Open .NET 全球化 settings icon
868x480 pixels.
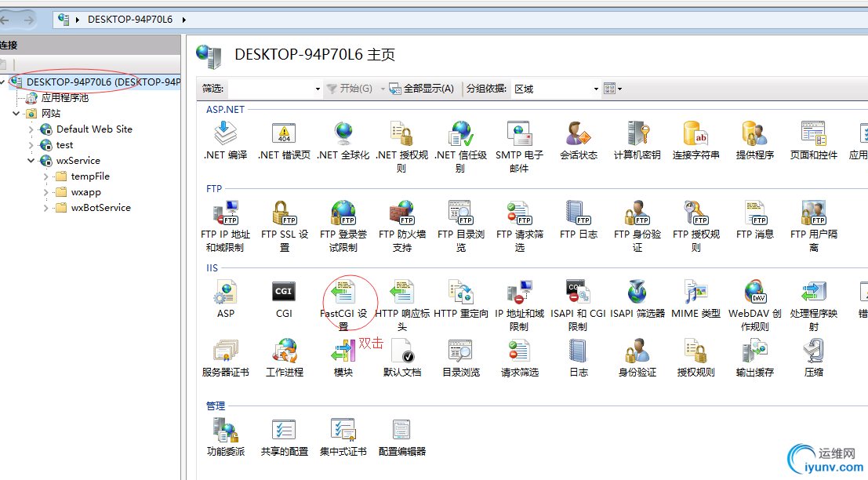pyautogui.click(x=343, y=133)
